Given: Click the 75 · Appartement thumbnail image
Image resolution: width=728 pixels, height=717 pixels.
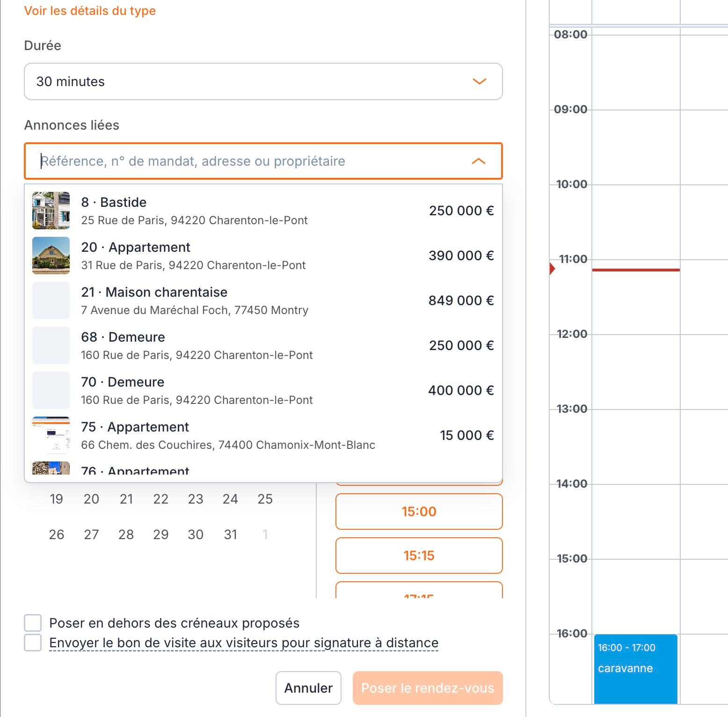Looking at the screenshot, I should [51, 435].
